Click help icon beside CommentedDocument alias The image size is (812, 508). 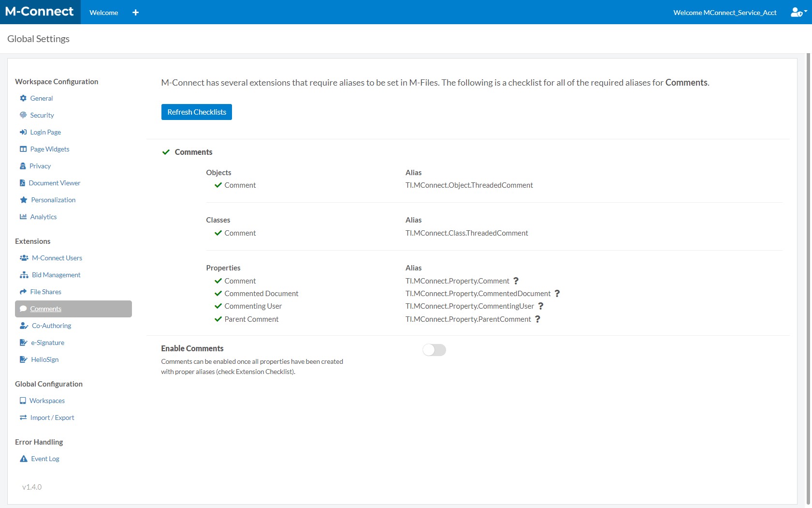coord(557,294)
